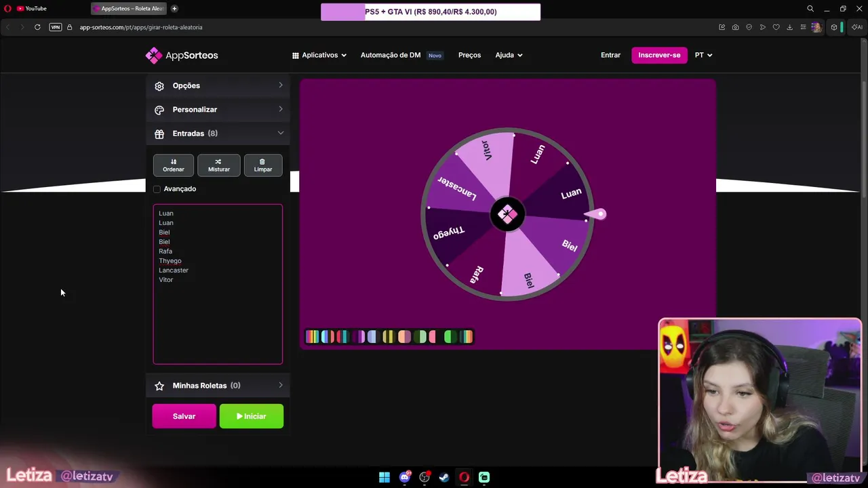
Task: Open the extensions cube icon
Action: click(834, 27)
